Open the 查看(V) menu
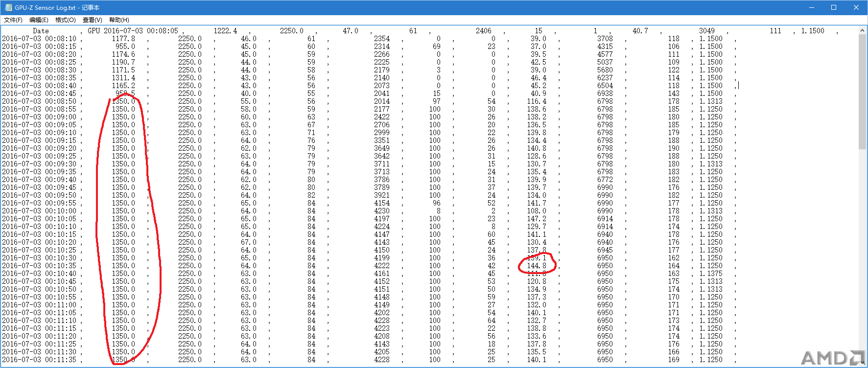The width and height of the screenshot is (868, 368). point(93,20)
